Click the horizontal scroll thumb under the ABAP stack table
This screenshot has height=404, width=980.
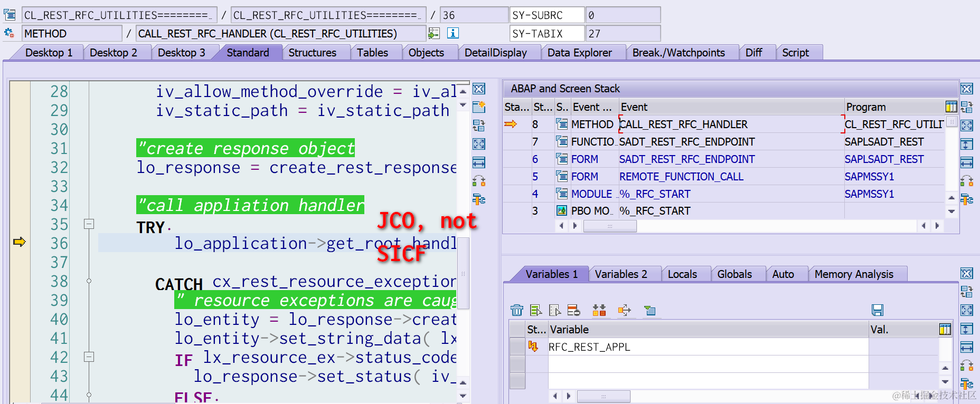(x=610, y=226)
